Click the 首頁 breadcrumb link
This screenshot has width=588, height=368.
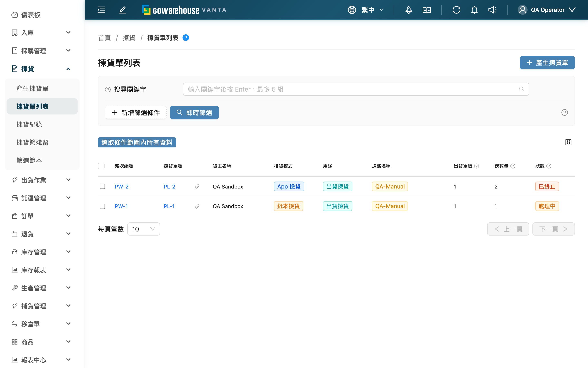(104, 38)
